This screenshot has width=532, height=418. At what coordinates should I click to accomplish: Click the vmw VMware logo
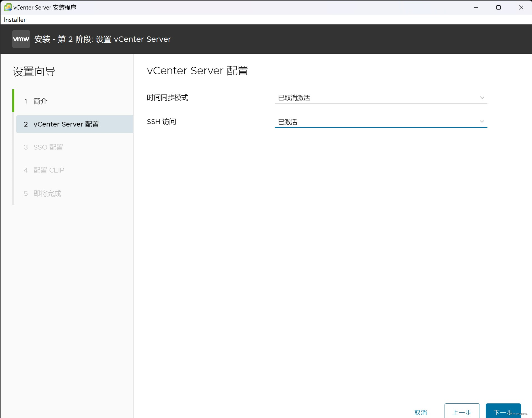tap(21, 39)
